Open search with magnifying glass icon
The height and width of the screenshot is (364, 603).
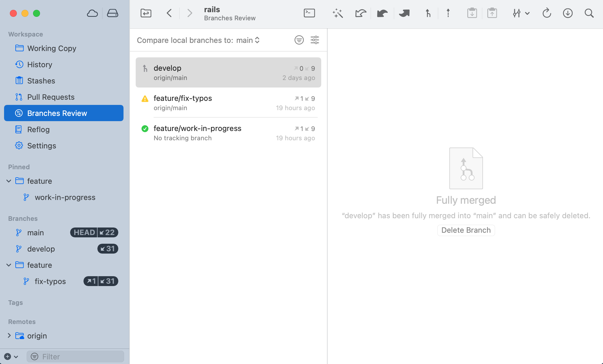(x=589, y=13)
